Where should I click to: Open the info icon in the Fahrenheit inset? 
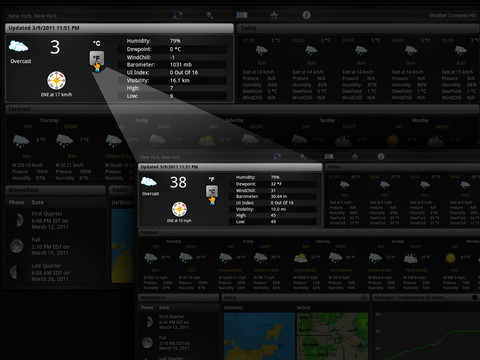(381, 156)
